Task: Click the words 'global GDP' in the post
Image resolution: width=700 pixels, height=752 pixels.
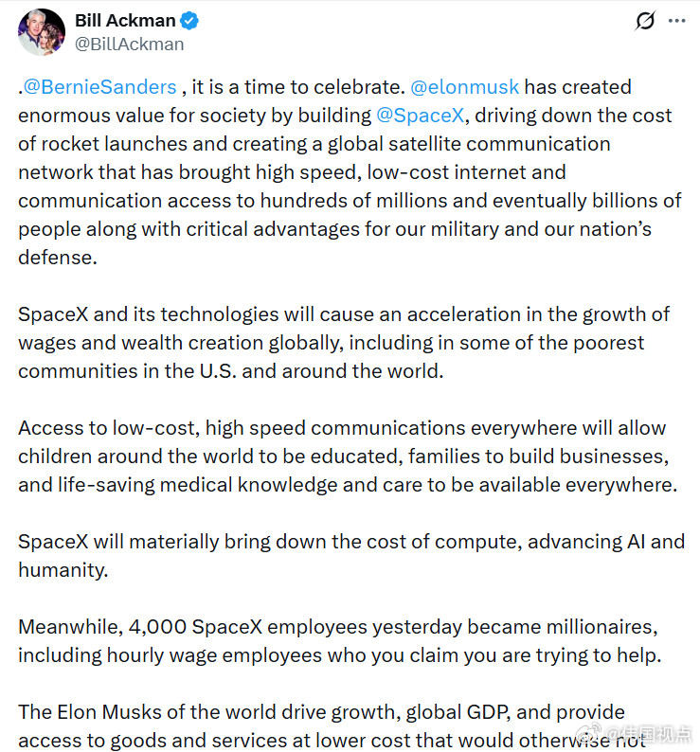Action: point(458,712)
